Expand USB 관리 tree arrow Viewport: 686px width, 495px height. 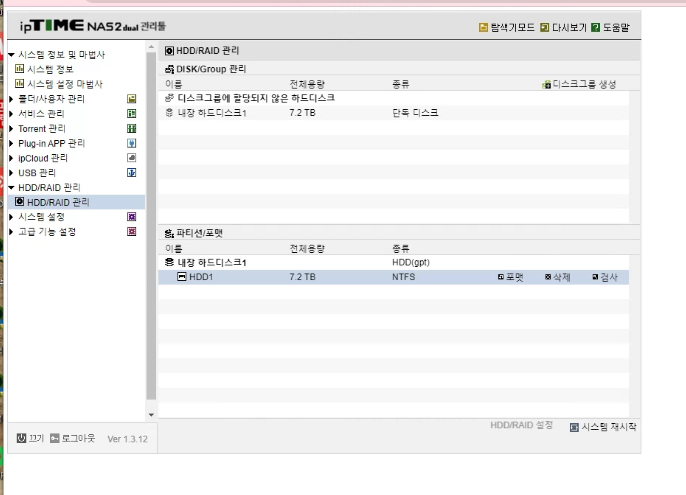[x=11, y=172]
